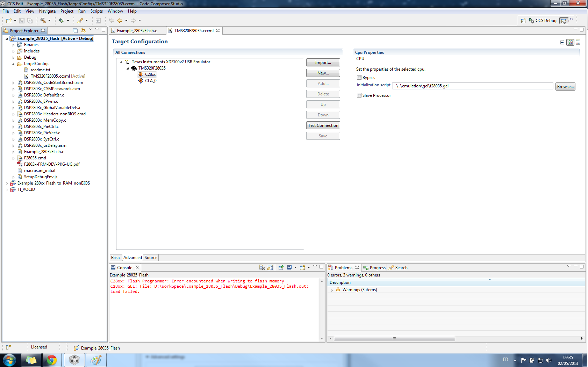Close the TMS320F28035.ccxml editor tab
This screenshot has width=588, height=367.
(x=218, y=30)
